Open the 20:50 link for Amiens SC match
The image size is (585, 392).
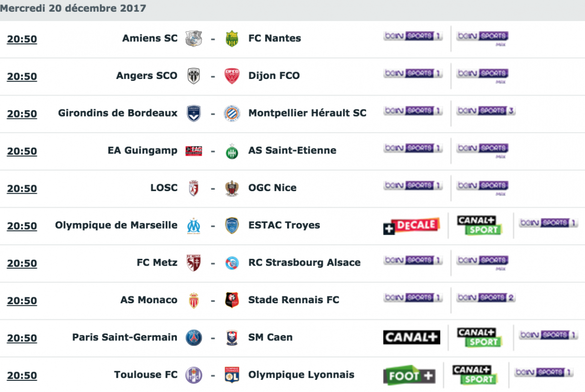point(22,39)
